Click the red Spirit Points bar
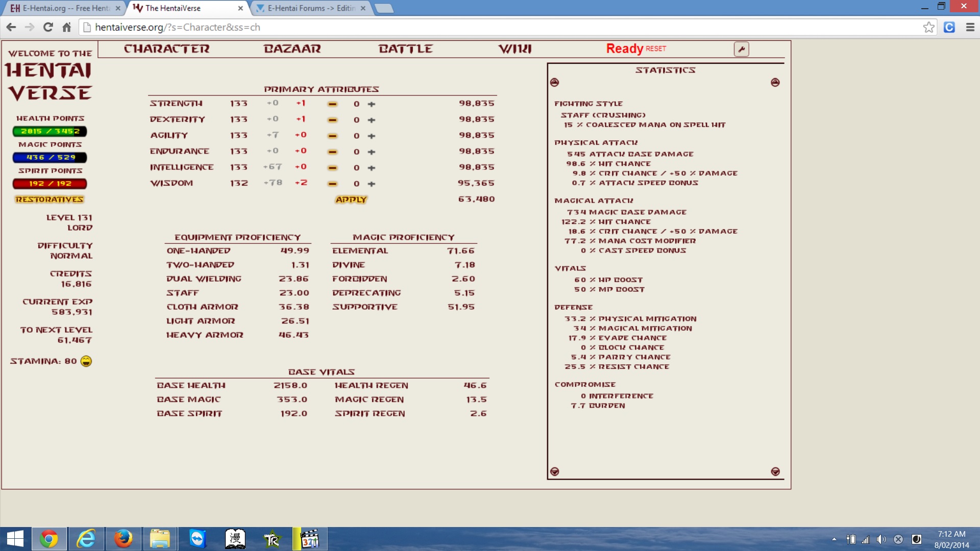980x551 pixels. (x=50, y=184)
